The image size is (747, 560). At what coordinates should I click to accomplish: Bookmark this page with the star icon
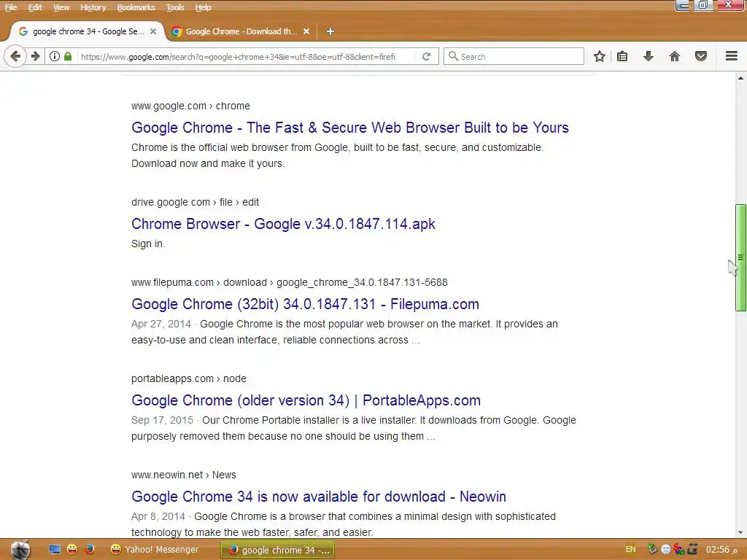click(600, 56)
